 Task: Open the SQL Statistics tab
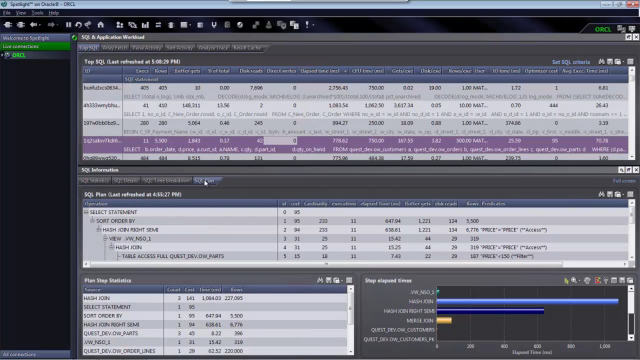[x=94, y=181]
